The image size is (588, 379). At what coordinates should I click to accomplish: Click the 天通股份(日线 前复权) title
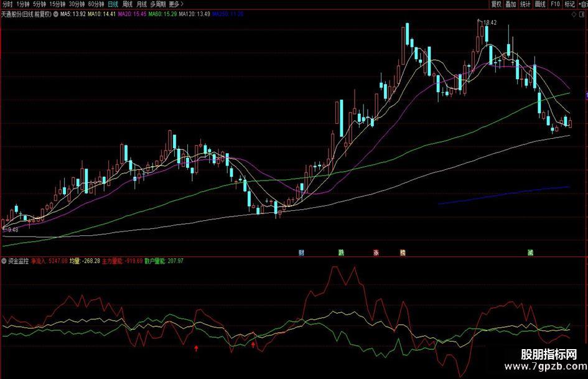click(x=26, y=14)
